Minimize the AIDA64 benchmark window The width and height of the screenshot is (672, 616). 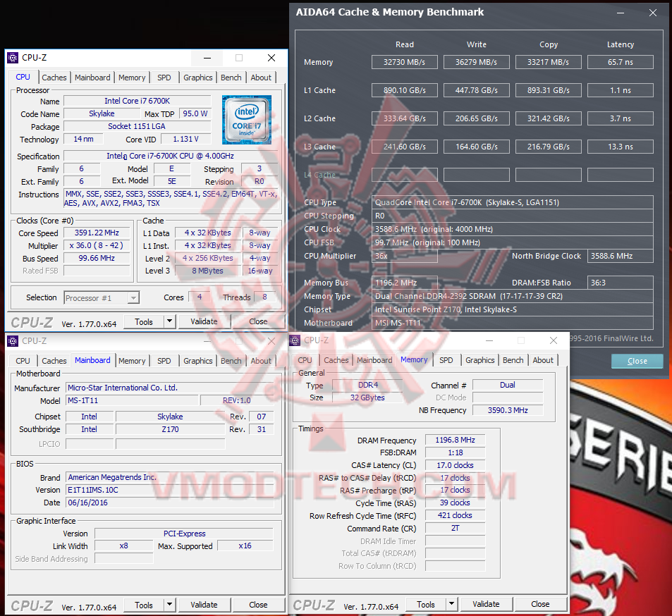point(620,13)
